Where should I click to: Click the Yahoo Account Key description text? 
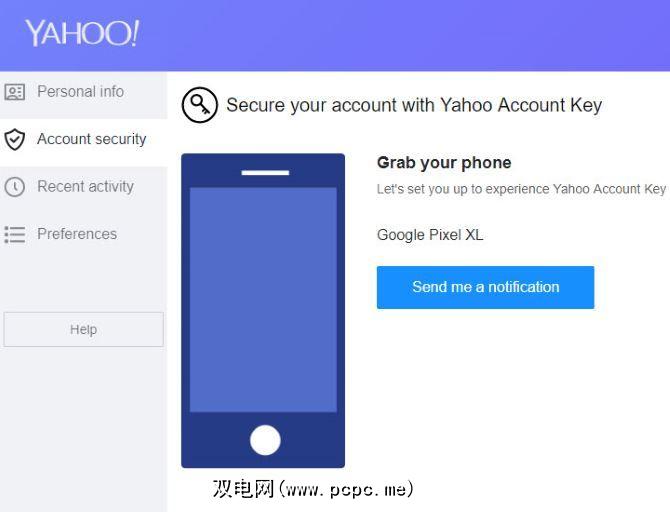[521, 189]
